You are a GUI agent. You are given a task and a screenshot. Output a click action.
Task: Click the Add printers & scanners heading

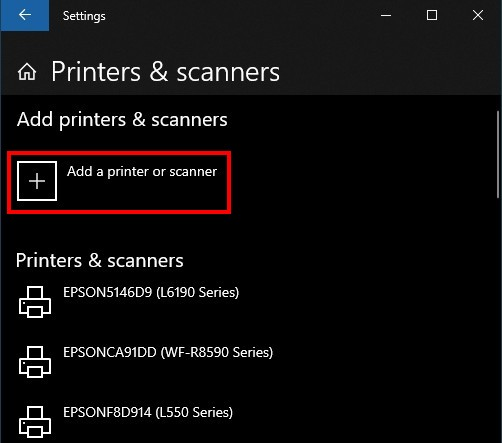point(122,119)
